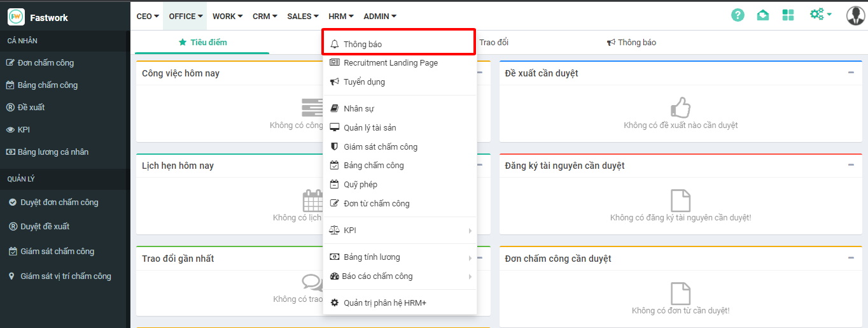Image resolution: width=868 pixels, height=328 pixels.
Task: Collapse Đăng ký tài nguyên cần duyệt panel
Action: tap(851, 165)
